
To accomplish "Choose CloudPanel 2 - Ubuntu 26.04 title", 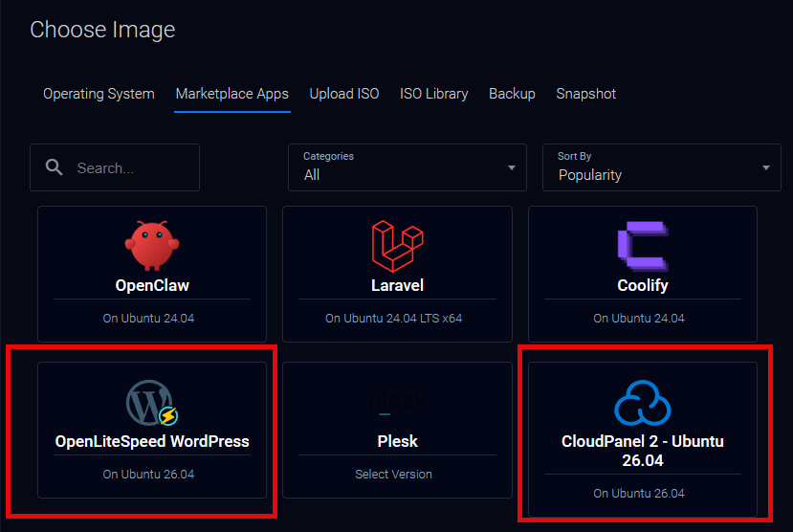I will click(x=643, y=451).
